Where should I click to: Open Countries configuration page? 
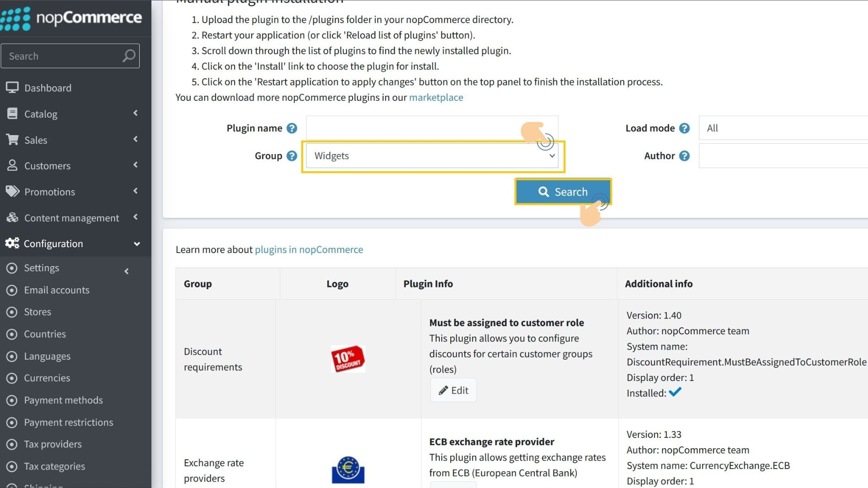pos(45,334)
